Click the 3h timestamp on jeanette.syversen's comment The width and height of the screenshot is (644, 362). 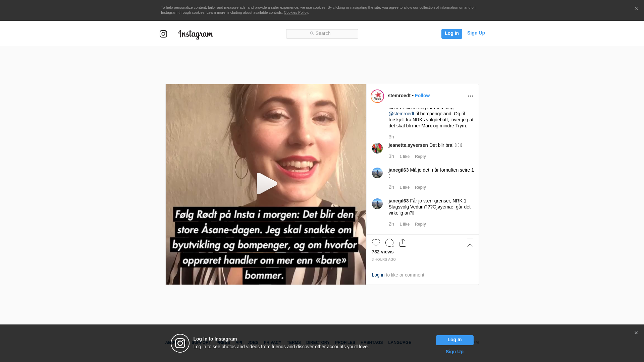coord(391,156)
